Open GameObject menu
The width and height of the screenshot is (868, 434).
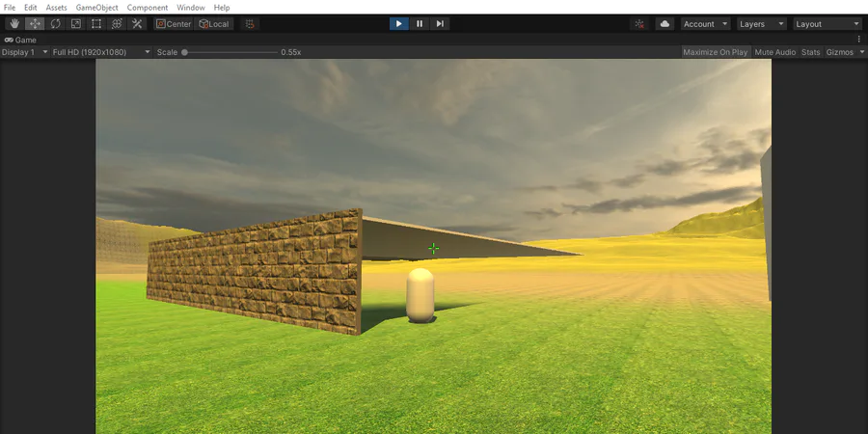point(96,7)
